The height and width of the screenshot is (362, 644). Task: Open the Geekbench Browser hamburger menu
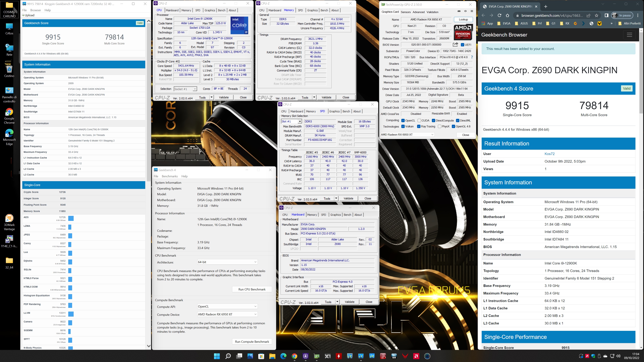tap(629, 35)
